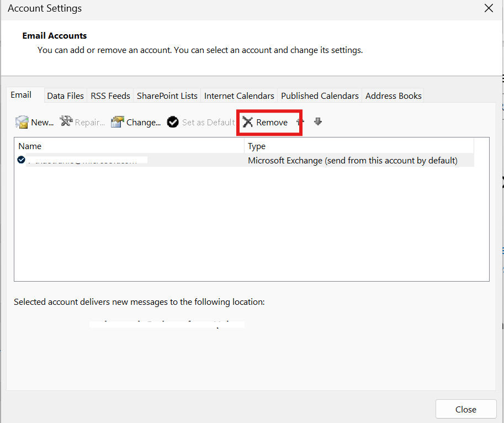Click the Close button
The width and height of the screenshot is (504, 423).
pos(466,409)
